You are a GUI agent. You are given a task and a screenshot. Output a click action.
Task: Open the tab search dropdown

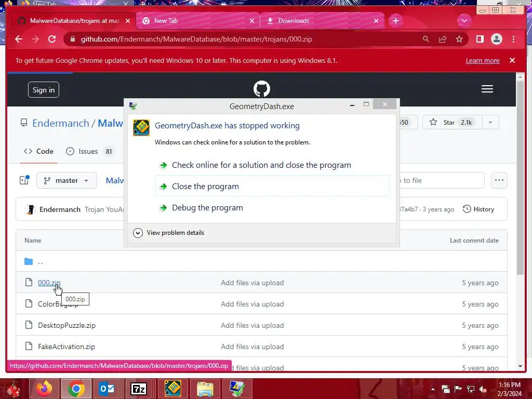tap(464, 21)
